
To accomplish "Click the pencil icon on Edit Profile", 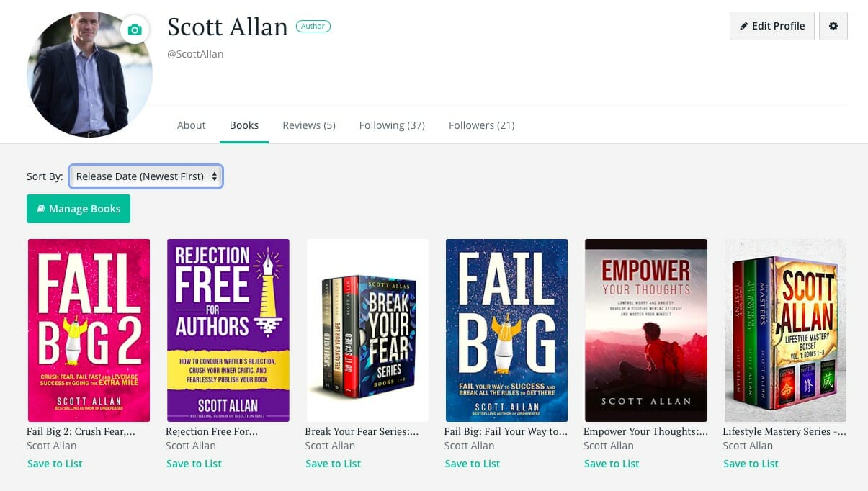I will click(x=745, y=25).
